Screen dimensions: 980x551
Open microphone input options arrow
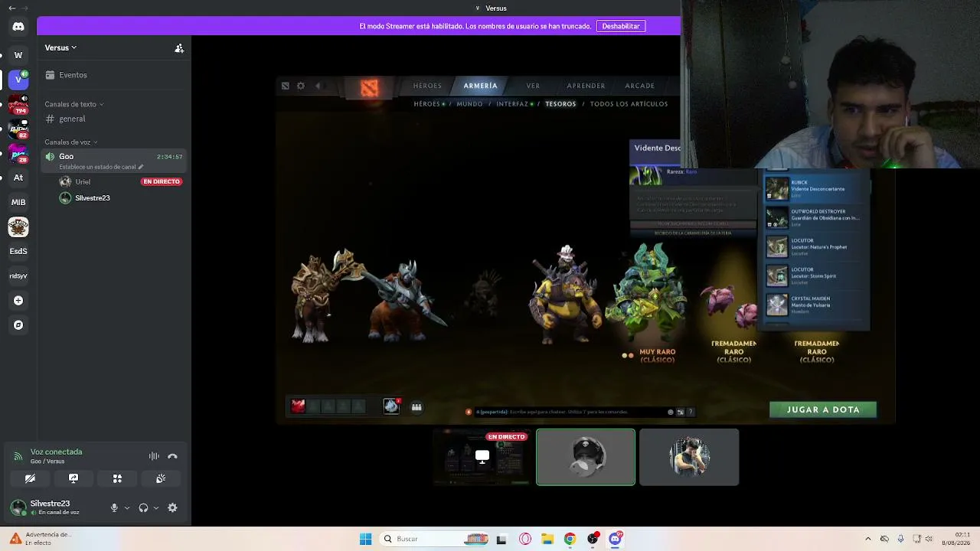(127, 507)
